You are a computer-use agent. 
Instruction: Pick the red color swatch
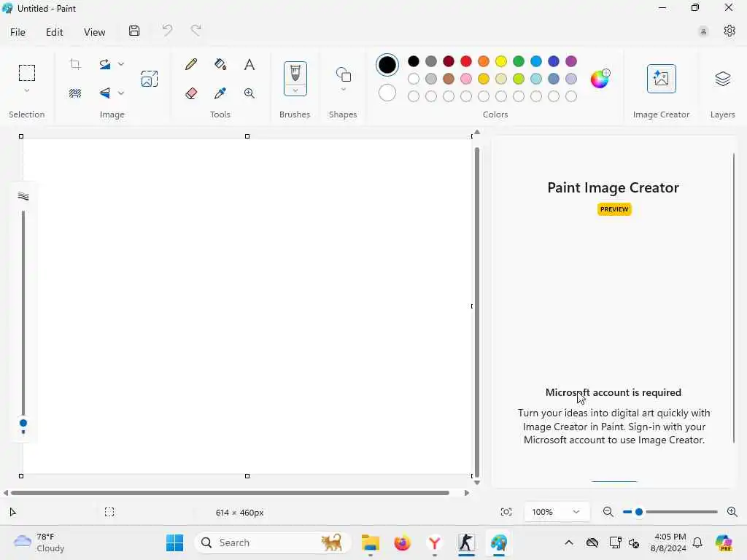point(466,61)
